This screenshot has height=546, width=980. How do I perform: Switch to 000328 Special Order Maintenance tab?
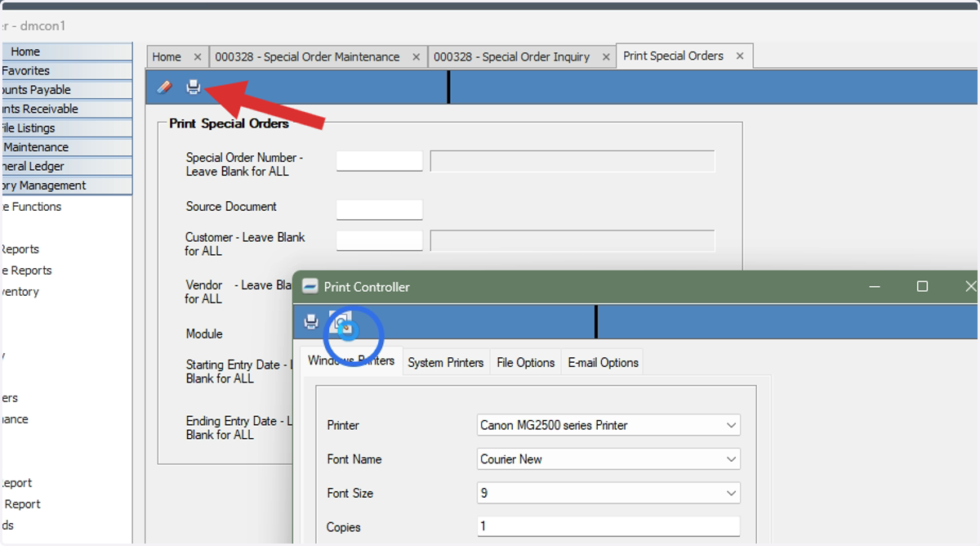pyautogui.click(x=307, y=56)
